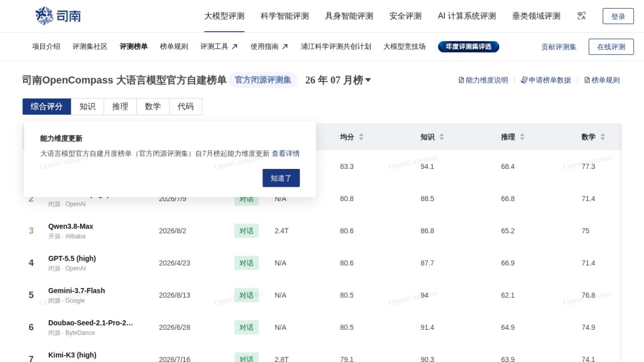
Task: Click the 68.4 reasoning score
Action: tap(508, 166)
